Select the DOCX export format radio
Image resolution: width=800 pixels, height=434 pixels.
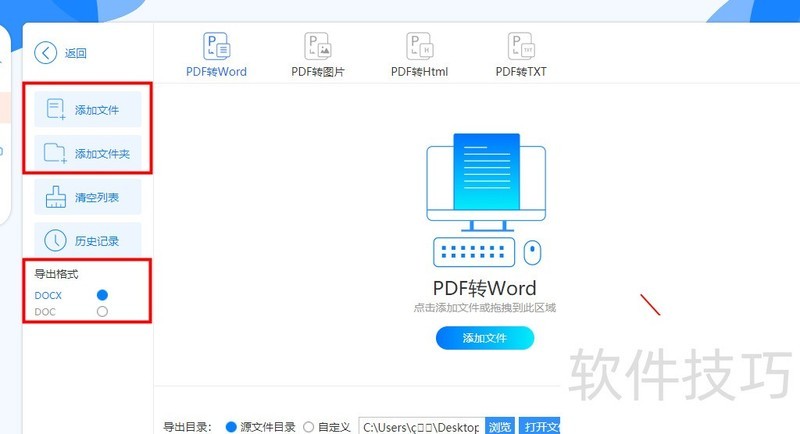coord(102,295)
